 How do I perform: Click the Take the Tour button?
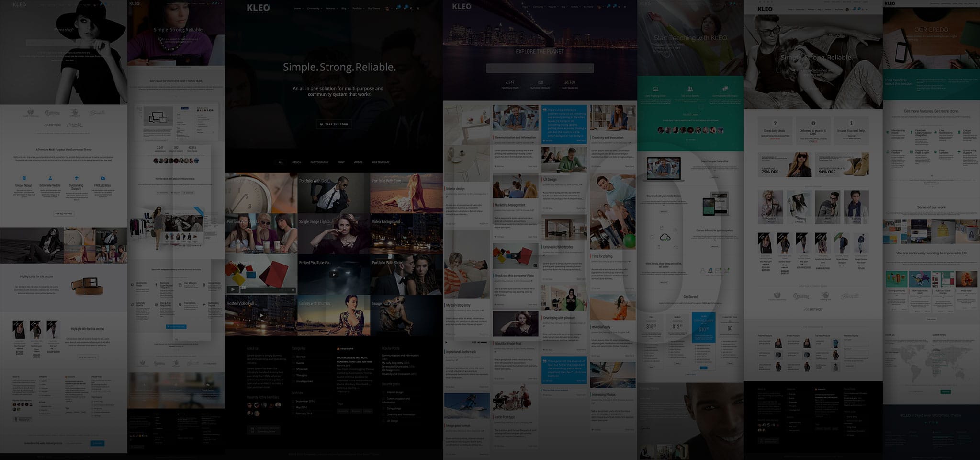click(334, 124)
